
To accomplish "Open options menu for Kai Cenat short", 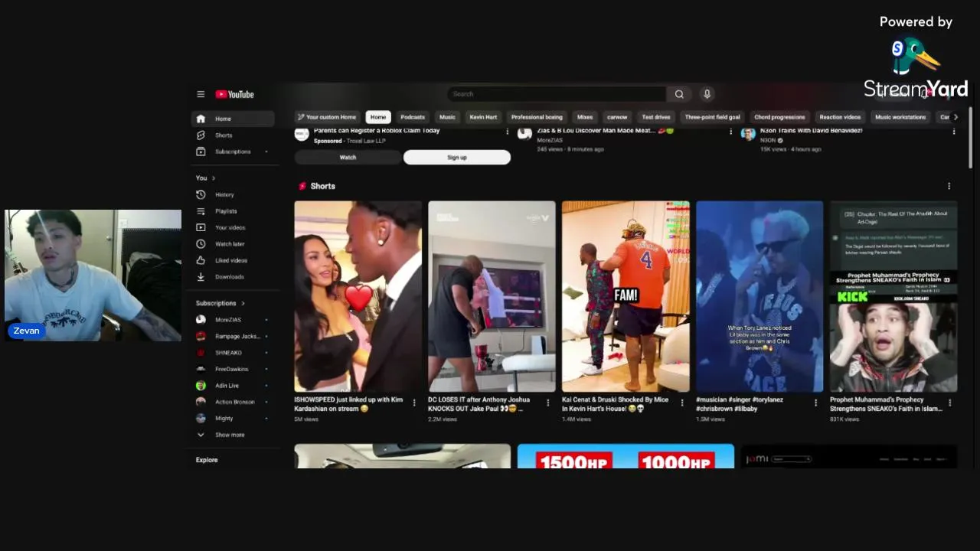I will click(x=682, y=403).
